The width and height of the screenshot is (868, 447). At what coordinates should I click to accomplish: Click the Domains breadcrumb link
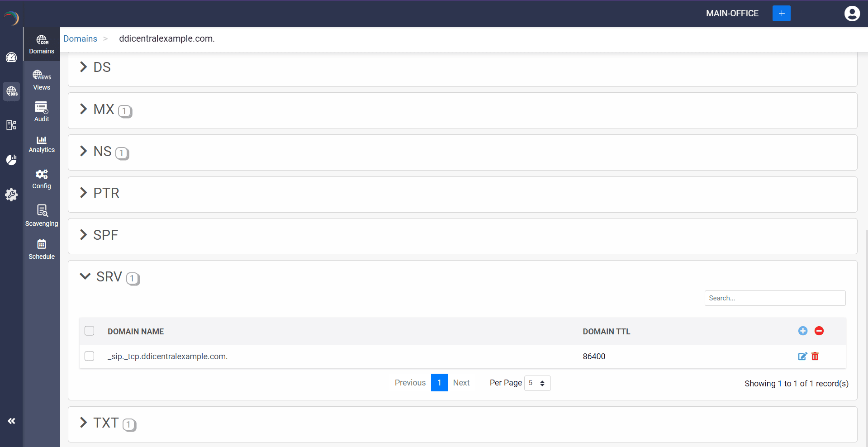[x=80, y=39]
